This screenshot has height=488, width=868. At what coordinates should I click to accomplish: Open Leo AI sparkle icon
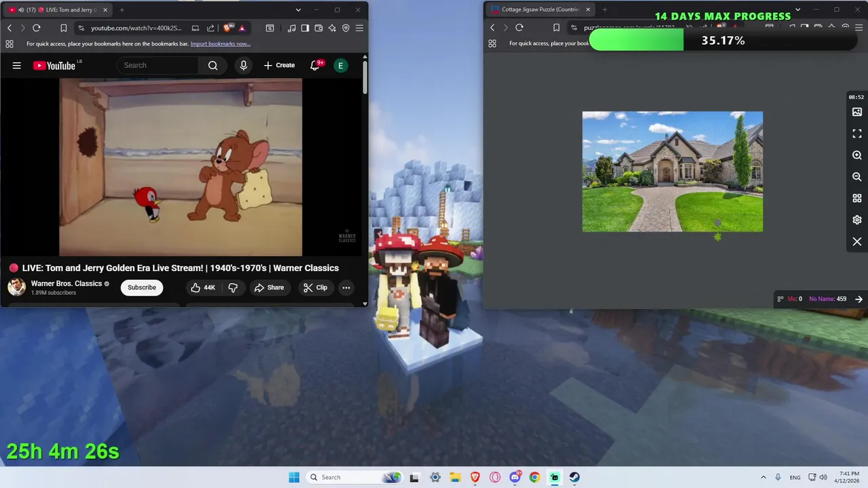point(332,28)
